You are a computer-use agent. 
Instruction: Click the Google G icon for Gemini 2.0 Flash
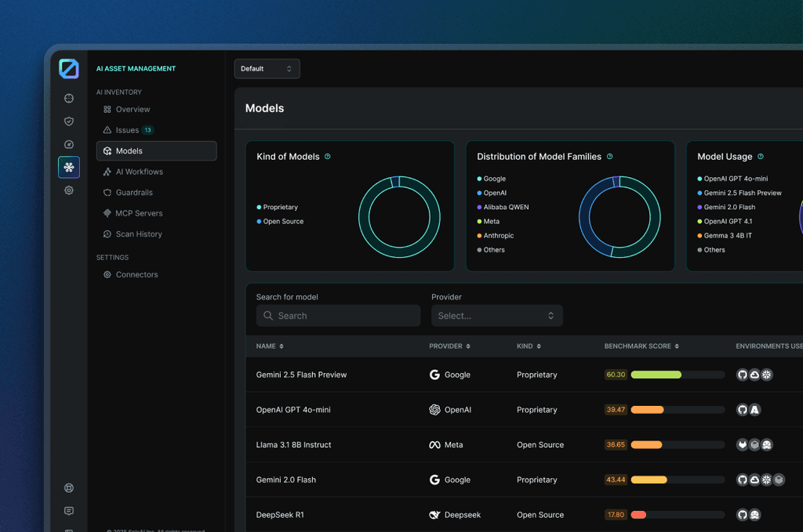tap(434, 480)
